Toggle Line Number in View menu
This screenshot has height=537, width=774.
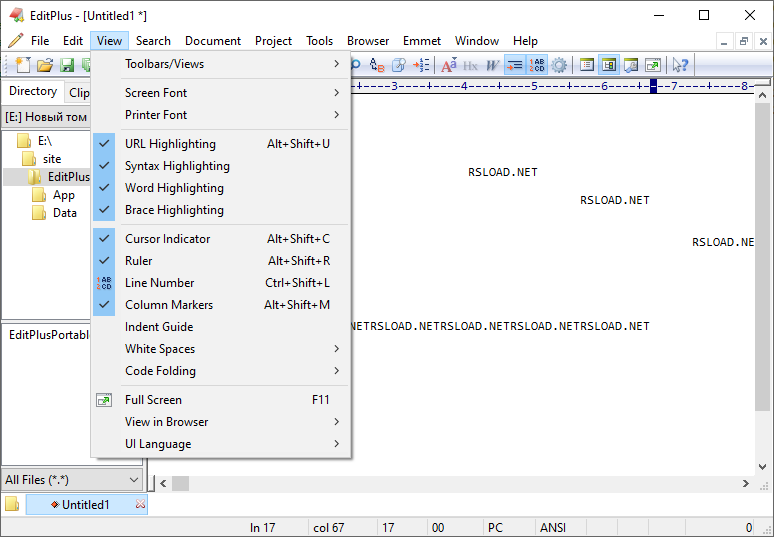[x=221, y=282]
